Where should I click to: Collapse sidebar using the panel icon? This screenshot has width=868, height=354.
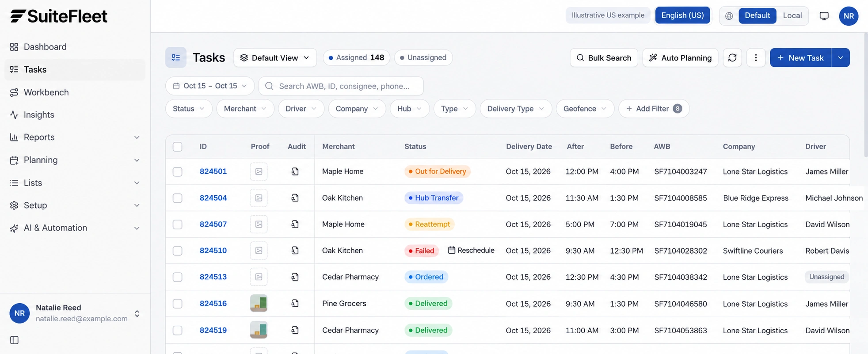click(14, 340)
